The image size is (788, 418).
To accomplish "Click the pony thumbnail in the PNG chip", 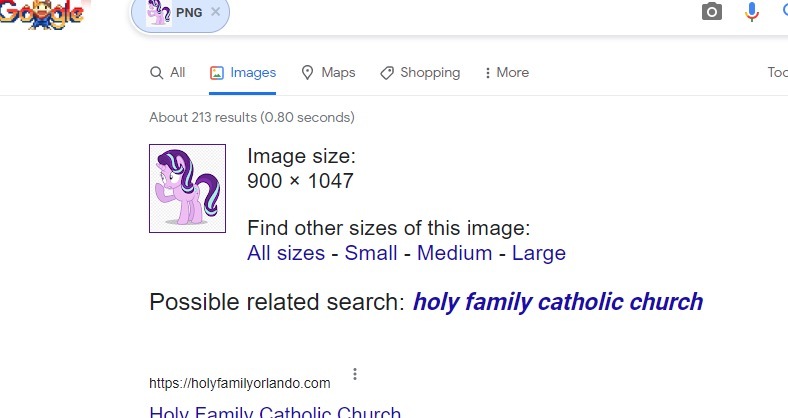I will 158,12.
